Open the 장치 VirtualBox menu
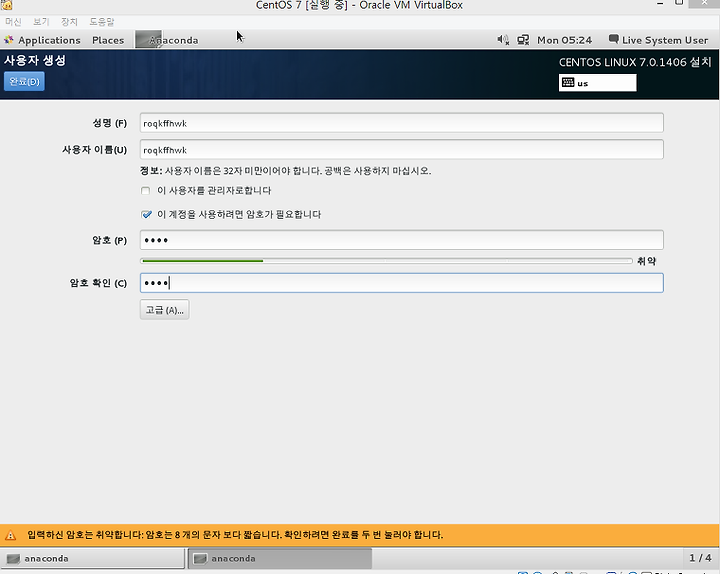720x574 pixels. (x=69, y=22)
